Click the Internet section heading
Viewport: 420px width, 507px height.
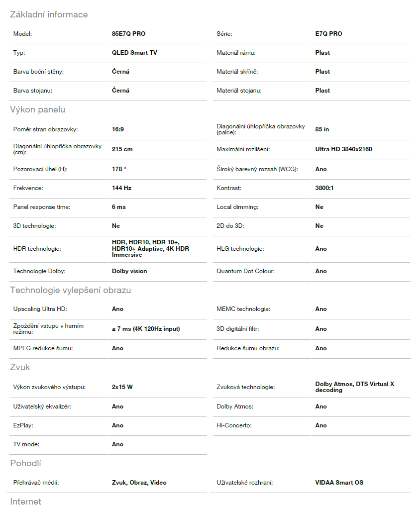click(x=25, y=501)
